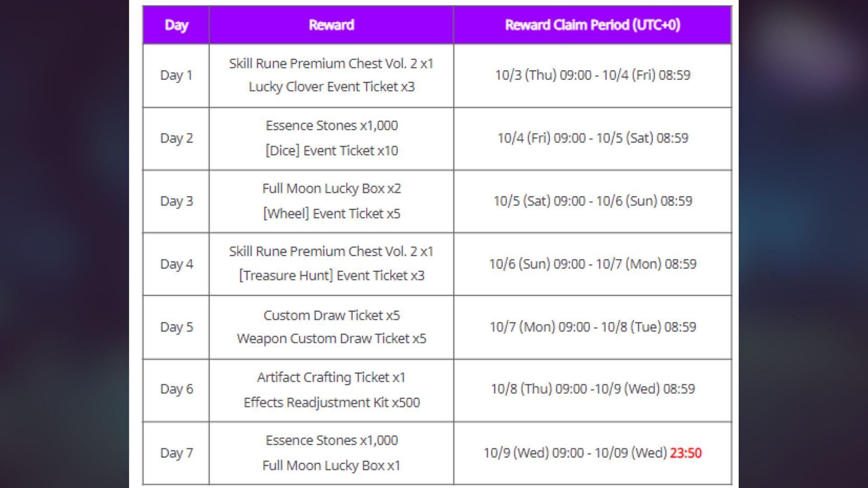Screen dimensions: 868x488
Task: Select the [Wheel] Event Ticket x5 reward
Action: click(x=331, y=213)
